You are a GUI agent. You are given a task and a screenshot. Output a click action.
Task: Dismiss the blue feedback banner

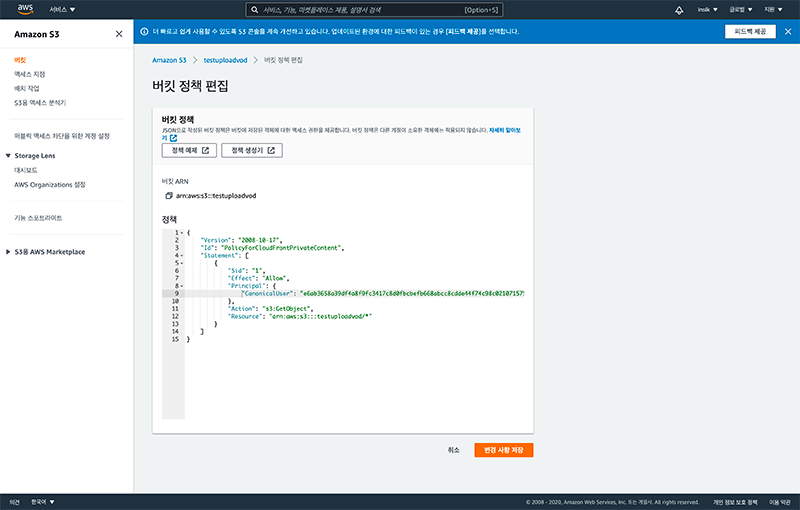tap(788, 32)
